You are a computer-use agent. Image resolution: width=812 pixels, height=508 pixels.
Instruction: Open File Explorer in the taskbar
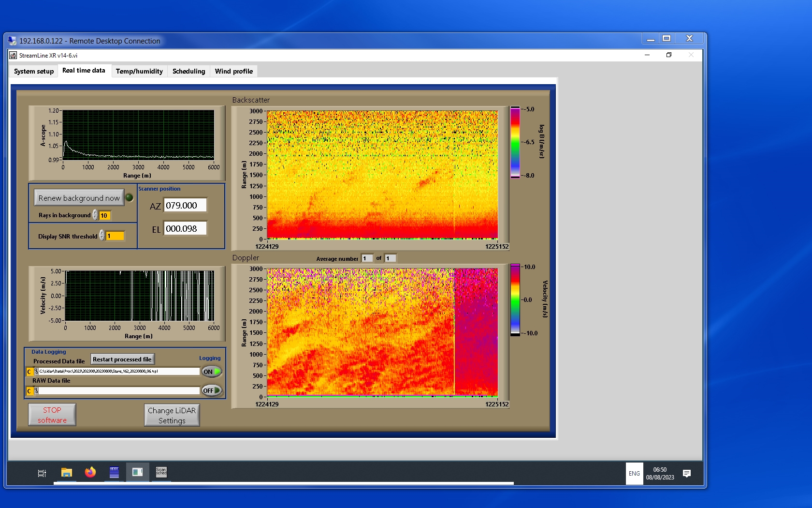(66, 472)
